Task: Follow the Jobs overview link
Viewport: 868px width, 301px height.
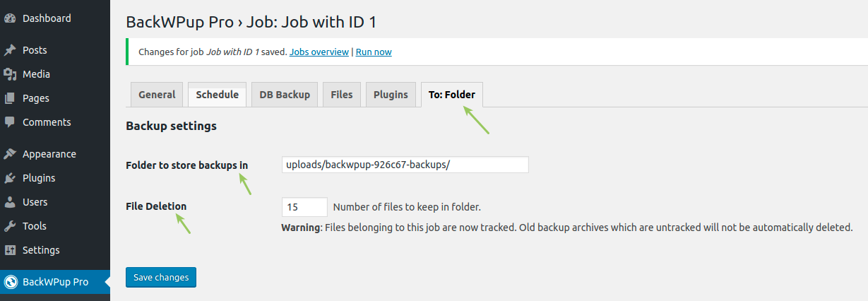Action: click(319, 52)
